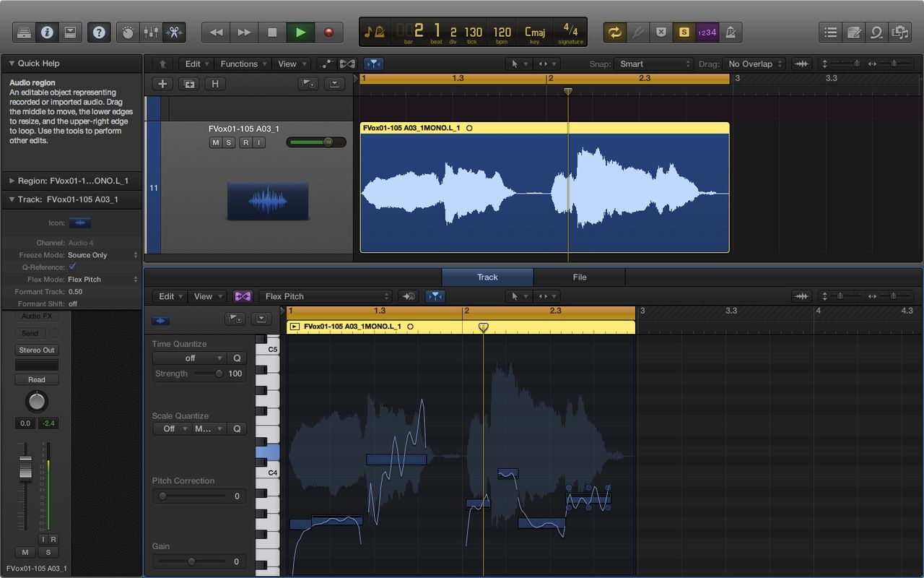Record-enable track with R button
The image size is (924, 578).
(x=246, y=142)
